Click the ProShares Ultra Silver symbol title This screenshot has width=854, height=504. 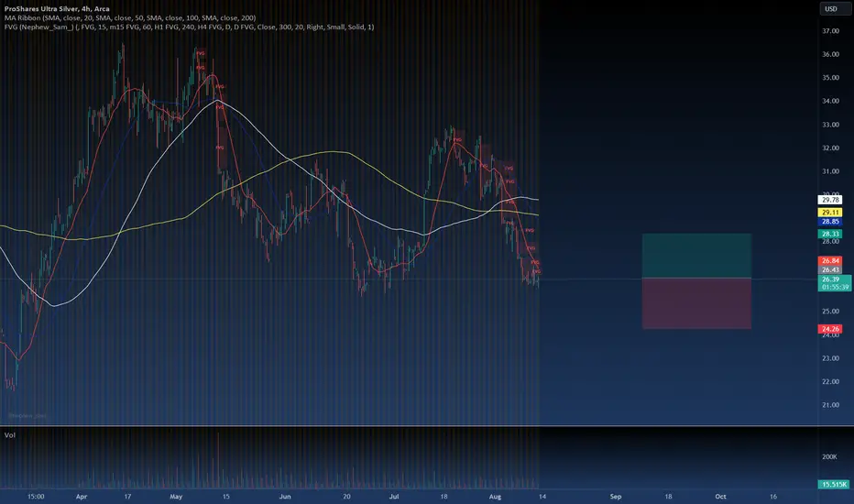(57, 9)
